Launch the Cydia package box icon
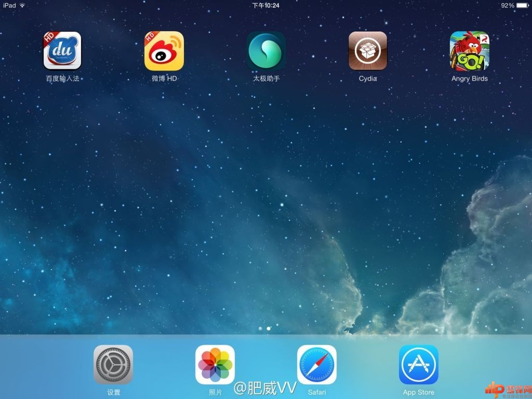The image size is (532, 399). point(368,51)
